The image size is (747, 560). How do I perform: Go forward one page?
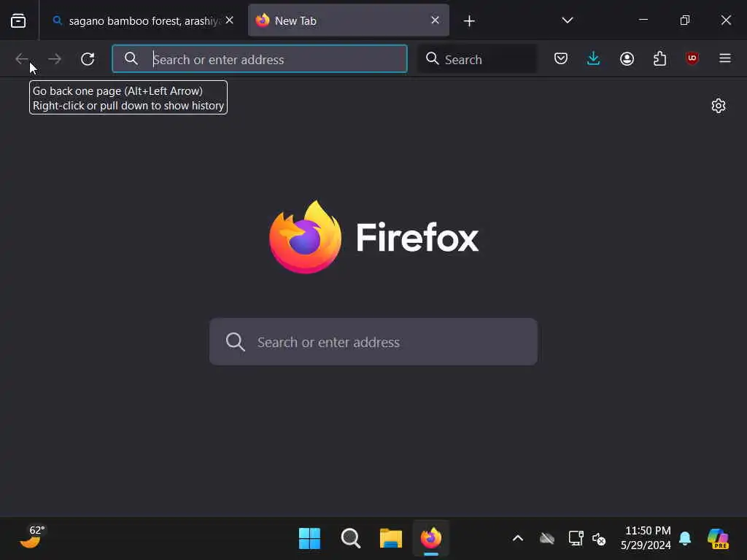[55, 59]
